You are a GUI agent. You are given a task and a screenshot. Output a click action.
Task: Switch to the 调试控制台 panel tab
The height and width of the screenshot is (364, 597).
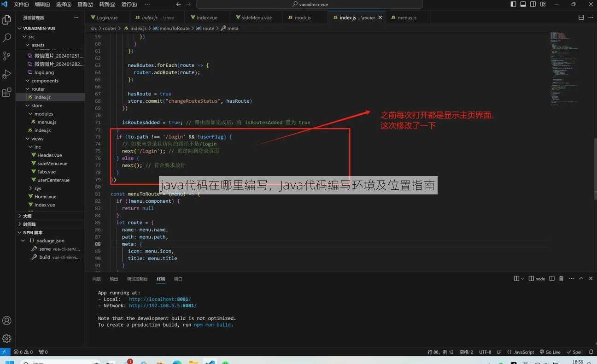coord(137,279)
